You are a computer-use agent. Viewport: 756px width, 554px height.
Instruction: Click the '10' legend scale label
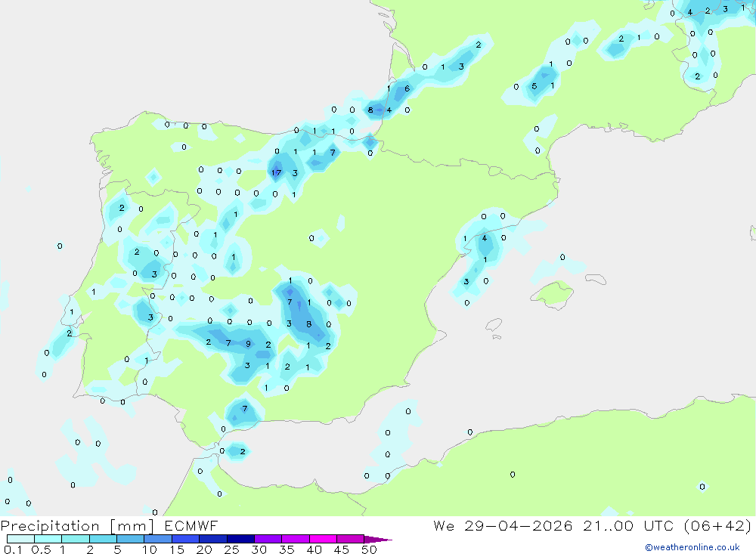pos(150,549)
